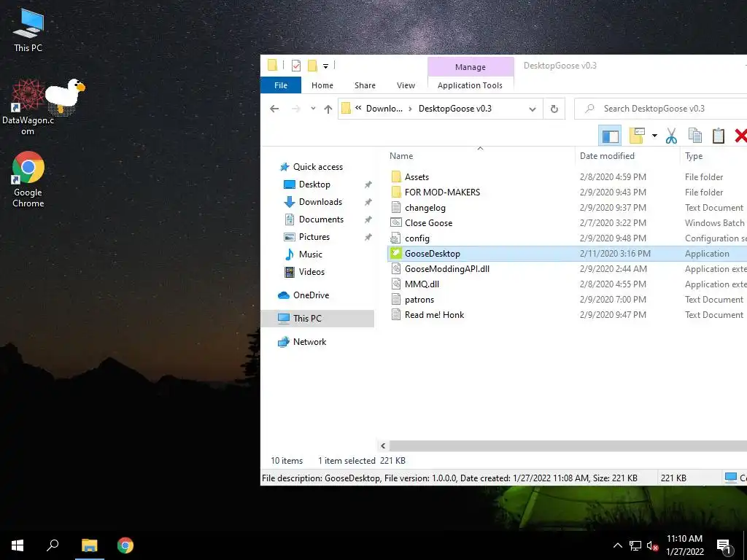Open the Application Tools tab
Viewport: 747px width, 560px height.
(470, 85)
